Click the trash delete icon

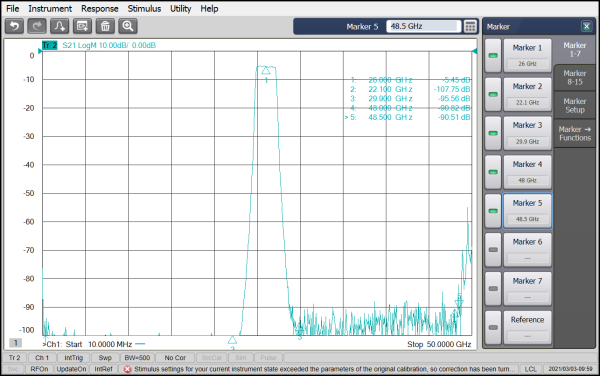[105, 26]
